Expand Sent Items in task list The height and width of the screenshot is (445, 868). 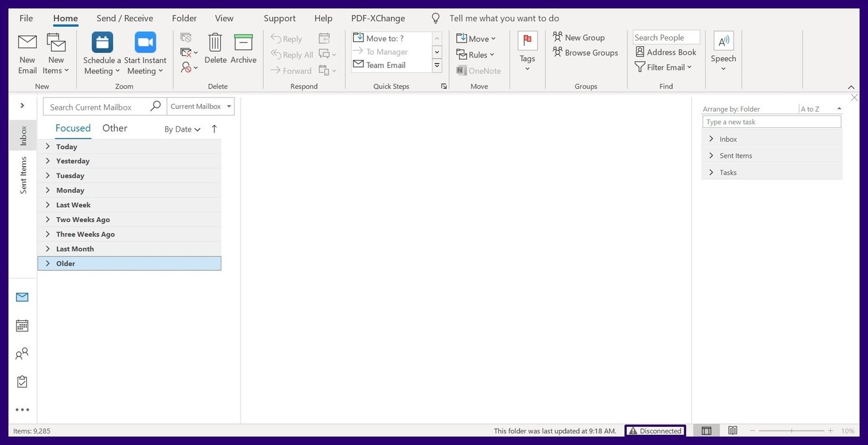[711, 155]
